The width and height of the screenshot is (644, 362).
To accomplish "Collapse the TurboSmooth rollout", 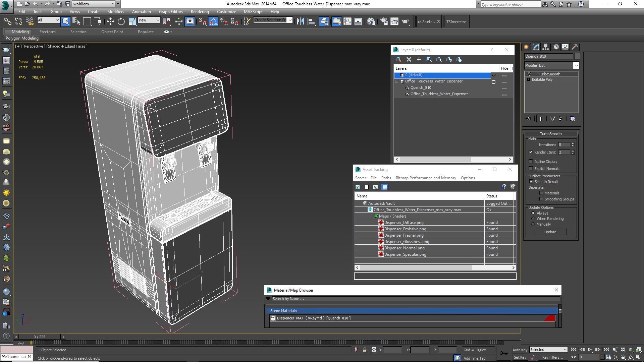I will pyautogui.click(x=550, y=133).
